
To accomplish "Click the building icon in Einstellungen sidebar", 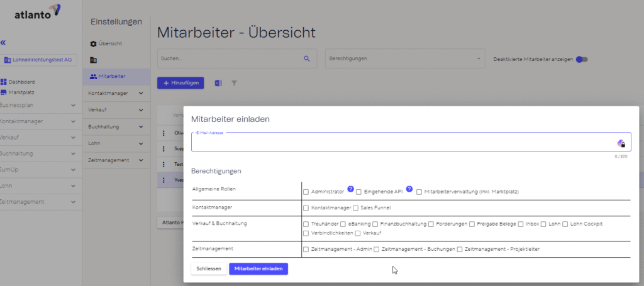I will 93,60.
